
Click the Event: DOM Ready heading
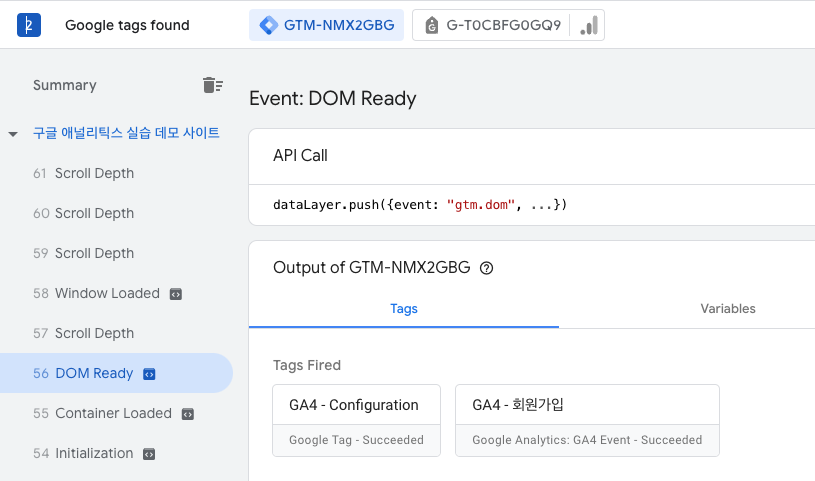333,98
